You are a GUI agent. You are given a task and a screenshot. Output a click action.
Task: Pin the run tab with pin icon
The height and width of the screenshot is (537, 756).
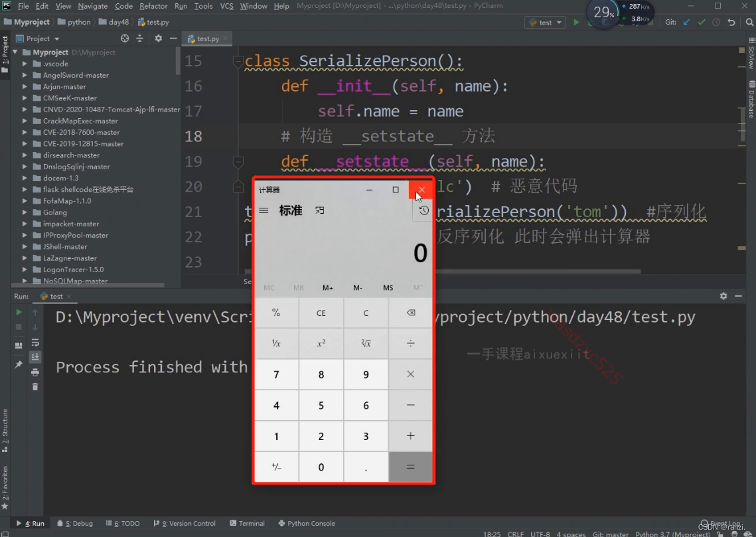(19, 364)
